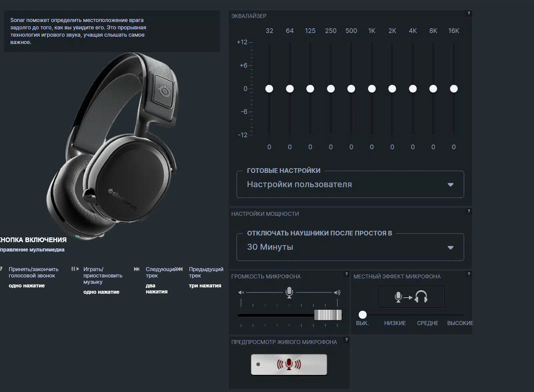
Task: Click the loud speaker icon at the right of the mic volume scale
Action: pos(337,292)
